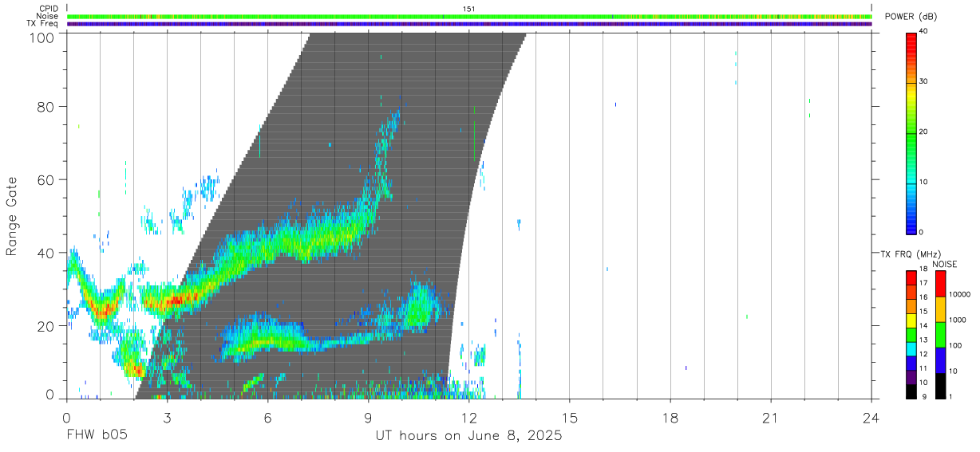Click the TX Freq row label
Screen dimensions: 980x452
coord(42,24)
